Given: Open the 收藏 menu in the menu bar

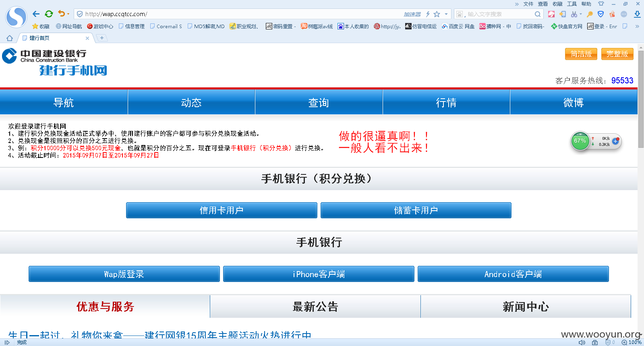Looking at the screenshot, I should point(557,4).
